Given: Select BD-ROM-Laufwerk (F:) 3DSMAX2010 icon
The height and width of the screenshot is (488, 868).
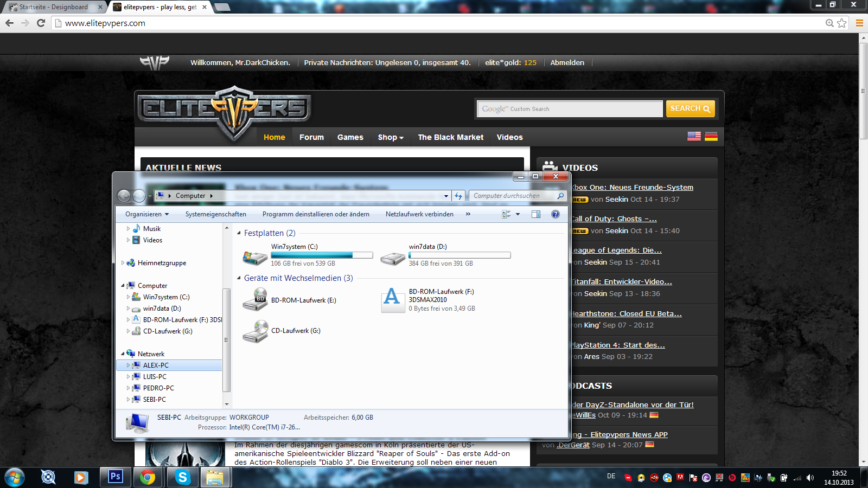Looking at the screenshot, I should pos(392,300).
